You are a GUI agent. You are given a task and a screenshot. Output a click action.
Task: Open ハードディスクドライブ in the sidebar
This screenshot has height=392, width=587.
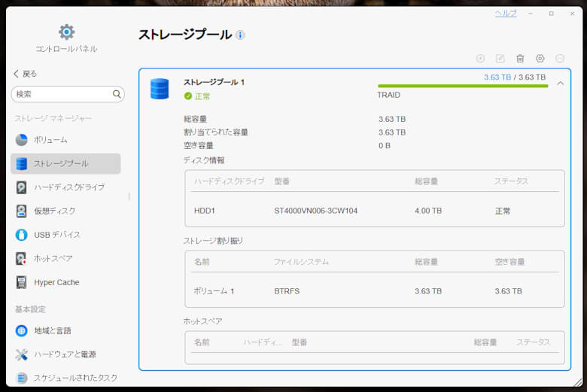pos(68,187)
